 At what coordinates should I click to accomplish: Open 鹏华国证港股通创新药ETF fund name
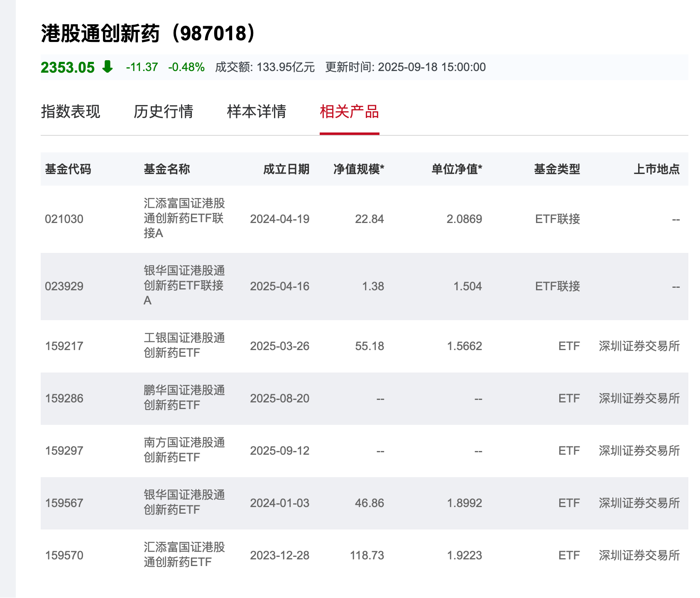click(184, 398)
